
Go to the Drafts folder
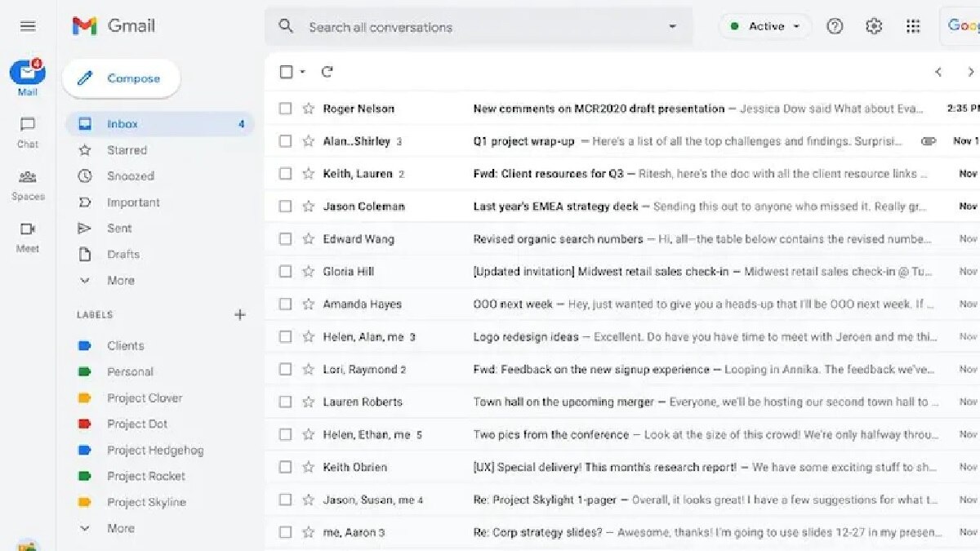tap(124, 254)
